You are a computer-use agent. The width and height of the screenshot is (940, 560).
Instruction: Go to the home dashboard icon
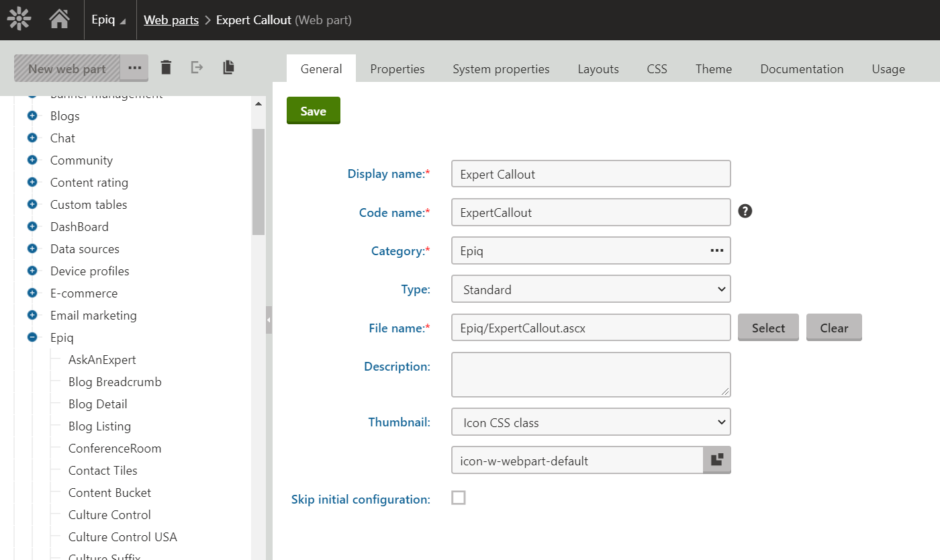59,19
